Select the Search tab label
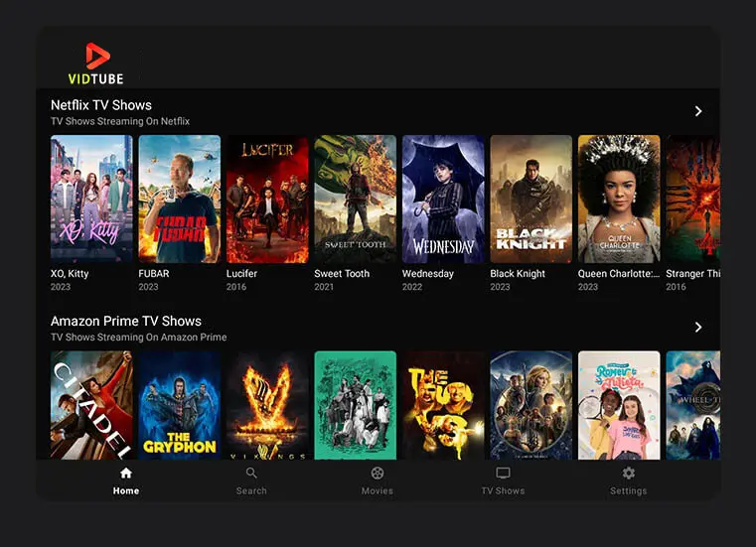The height and width of the screenshot is (547, 756). [x=251, y=490]
